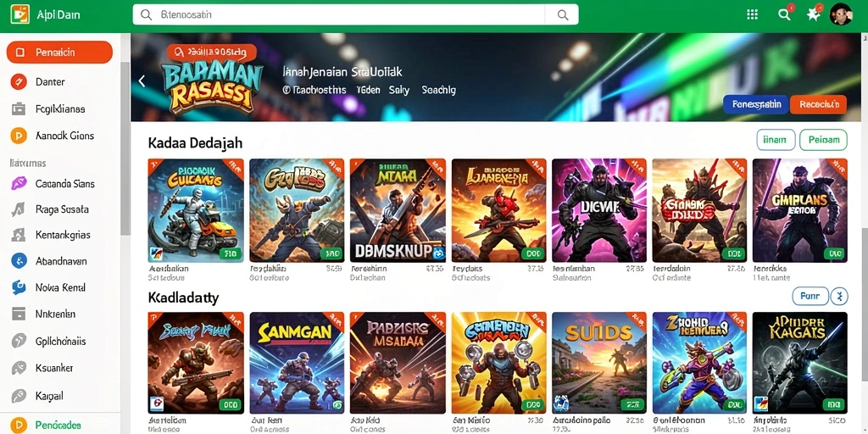Click the publisher icon on SUIDS card
Viewport: 868px width, 434px height.
[x=559, y=403]
